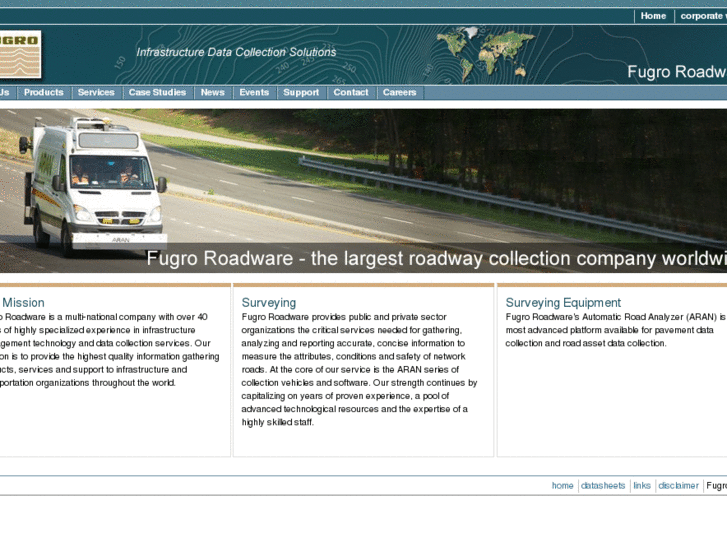Click the Mission heading
Screen dimensions: 727x545
tap(23, 303)
